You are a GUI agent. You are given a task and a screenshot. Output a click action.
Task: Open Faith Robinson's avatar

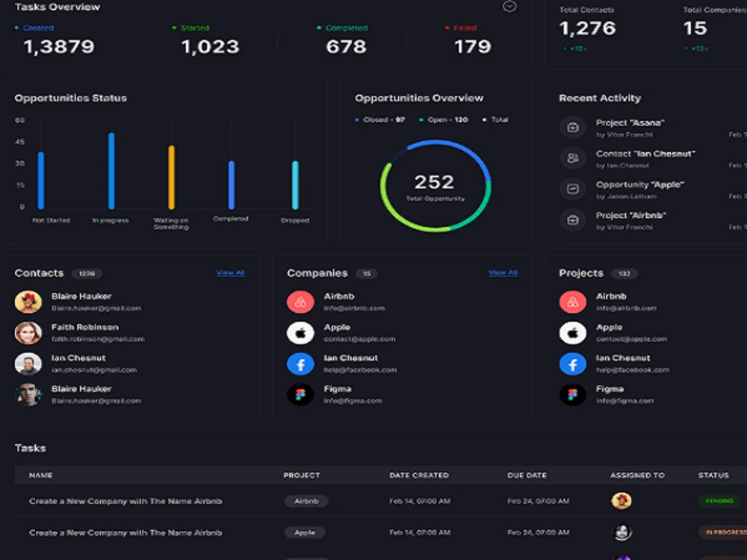click(28, 333)
